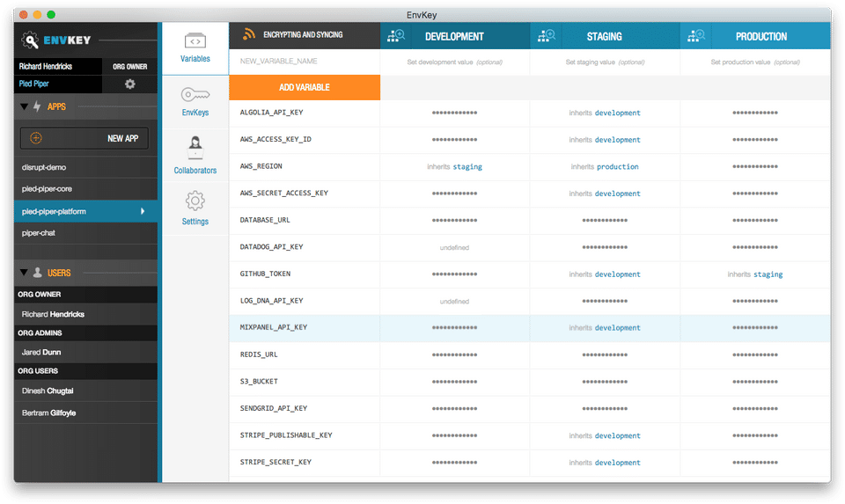Screen dimensions: 845x504
Task: Click the Production environment search icon
Action: [696, 36]
